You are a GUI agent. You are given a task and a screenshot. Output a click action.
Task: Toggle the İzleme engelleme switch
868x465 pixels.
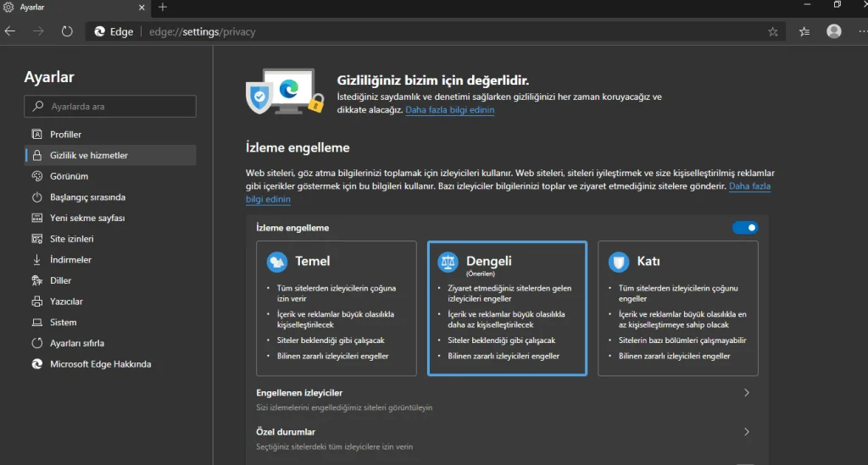745,228
